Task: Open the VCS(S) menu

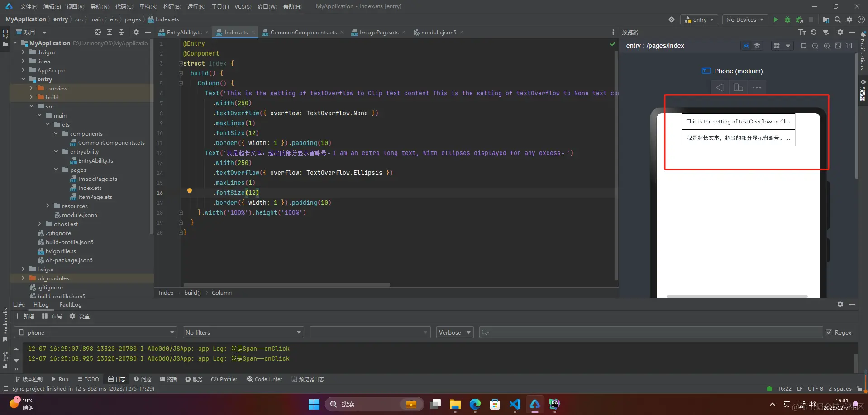Action: (x=243, y=6)
